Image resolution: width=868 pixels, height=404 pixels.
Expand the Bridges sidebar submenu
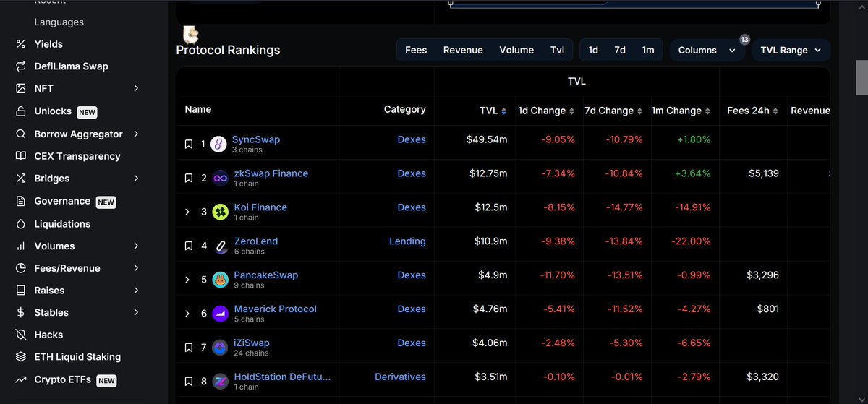coord(136,179)
